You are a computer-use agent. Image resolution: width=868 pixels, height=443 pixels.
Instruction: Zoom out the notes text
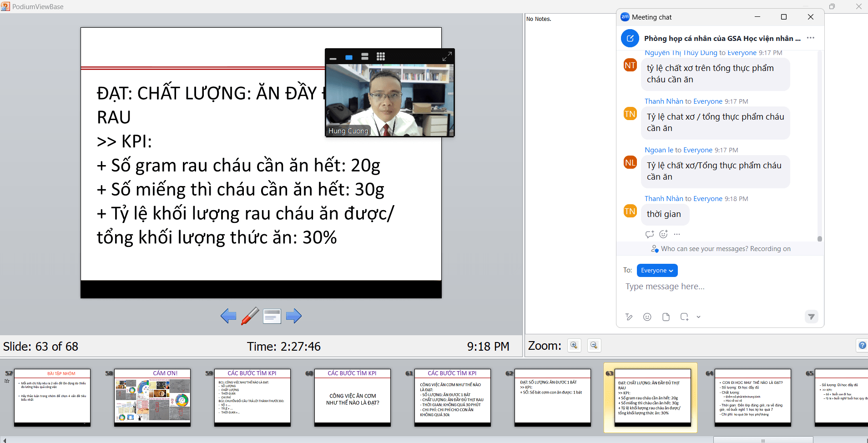pyautogui.click(x=594, y=346)
